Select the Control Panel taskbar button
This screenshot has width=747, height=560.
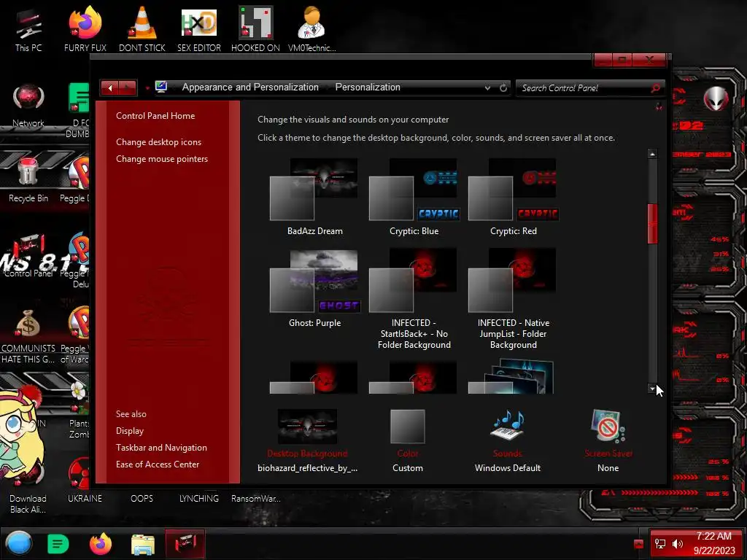tap(185, 544)
